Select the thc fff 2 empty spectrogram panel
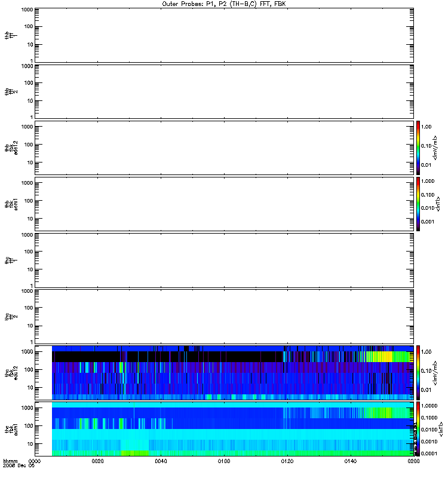This screenshot has width=448, height=478. click(x=225, y=317)
